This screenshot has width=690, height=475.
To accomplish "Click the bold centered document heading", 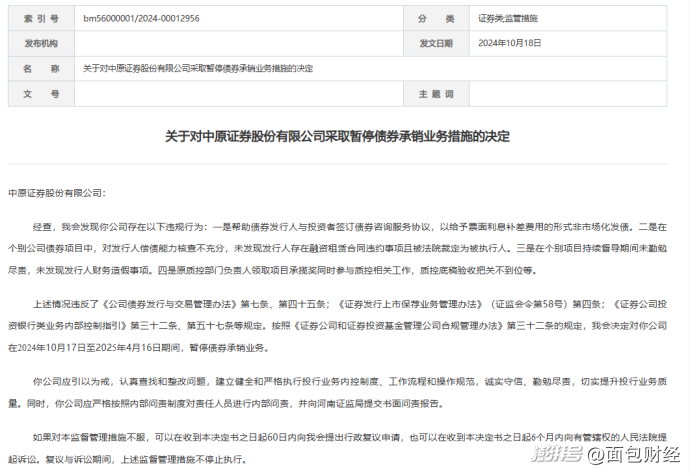I will [338, 136].
